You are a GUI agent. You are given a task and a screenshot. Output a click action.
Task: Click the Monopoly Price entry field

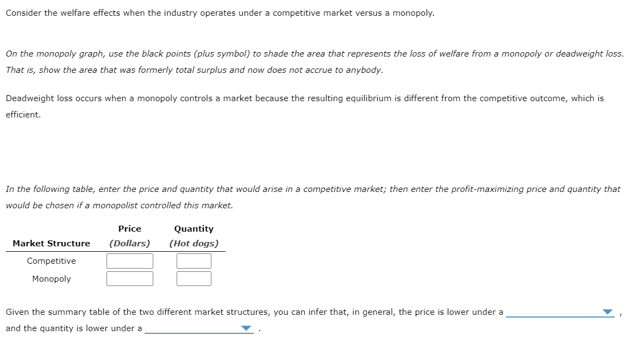pyautogui.click(x=130, y=278)
